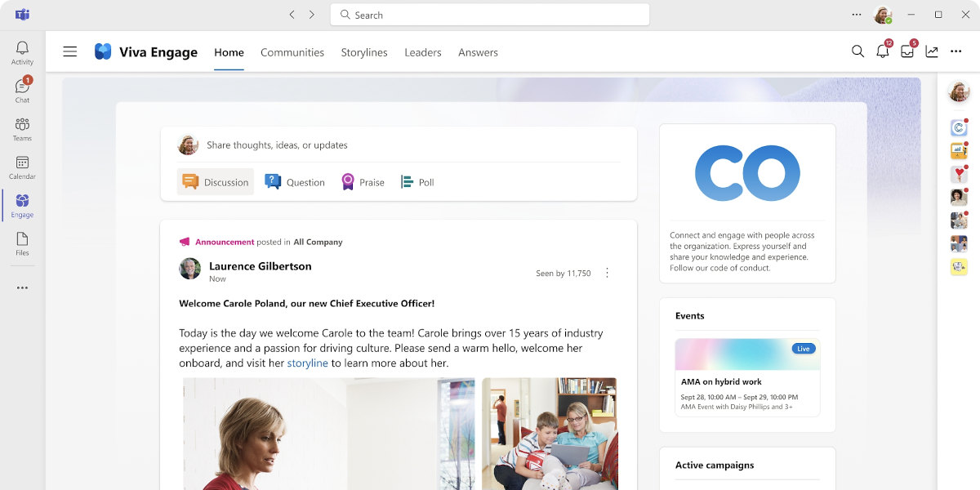The image size is (980, 490).
Task: Click the Viva Engage logo
Action: tap(103, 51)
